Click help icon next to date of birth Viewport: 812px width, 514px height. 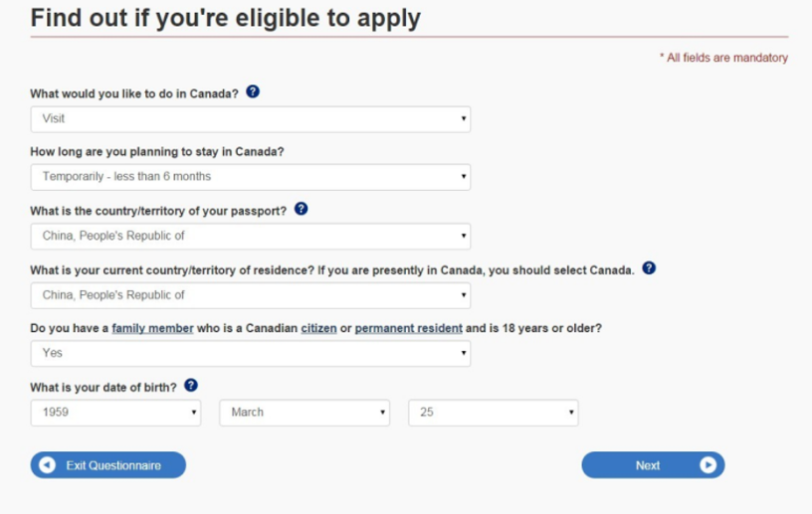coord(191,385)
